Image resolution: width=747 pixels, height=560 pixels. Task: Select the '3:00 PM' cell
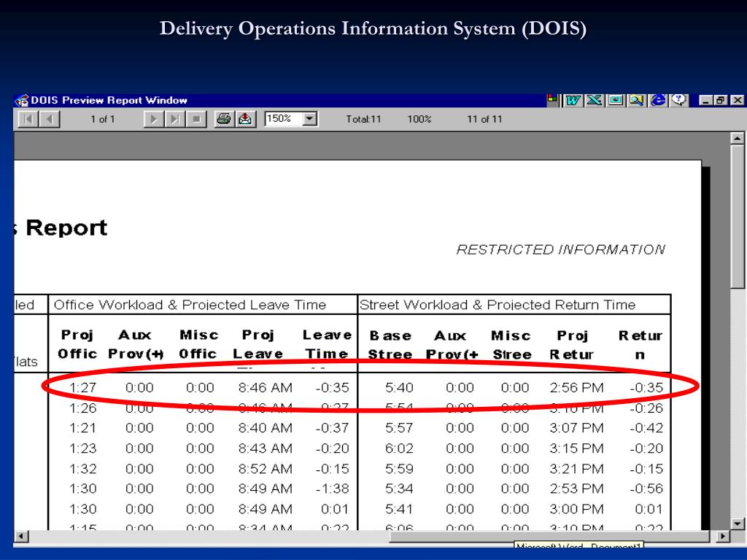click(x=576, y=509)
